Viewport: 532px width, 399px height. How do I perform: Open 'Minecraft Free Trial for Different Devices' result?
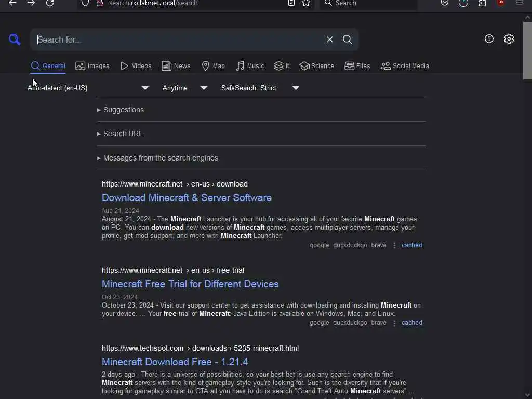[x=190, y=284]
